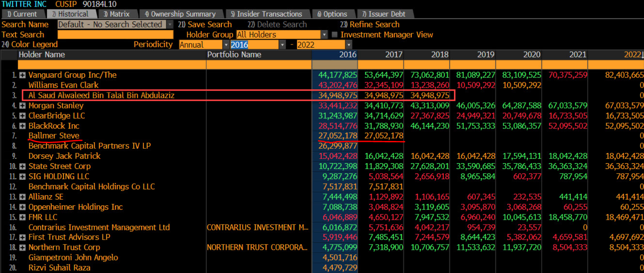
Task: Open the Insider Transactions tab
Action: (265, 14)
